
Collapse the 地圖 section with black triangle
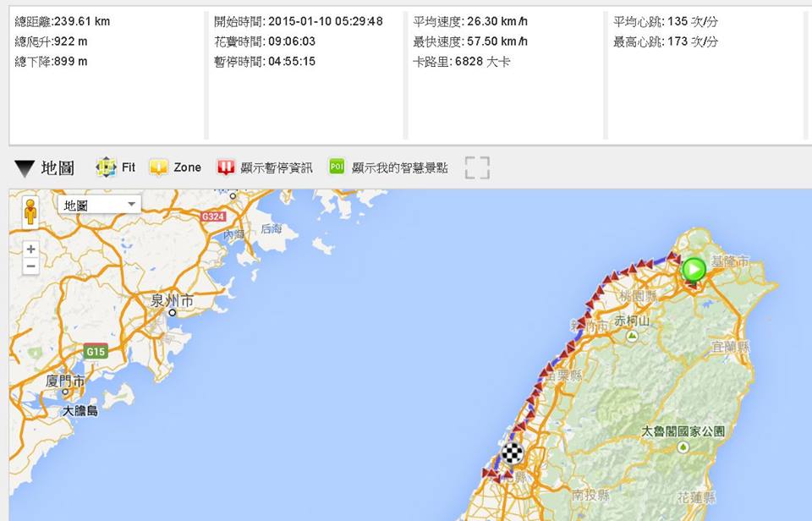[25, 169]
